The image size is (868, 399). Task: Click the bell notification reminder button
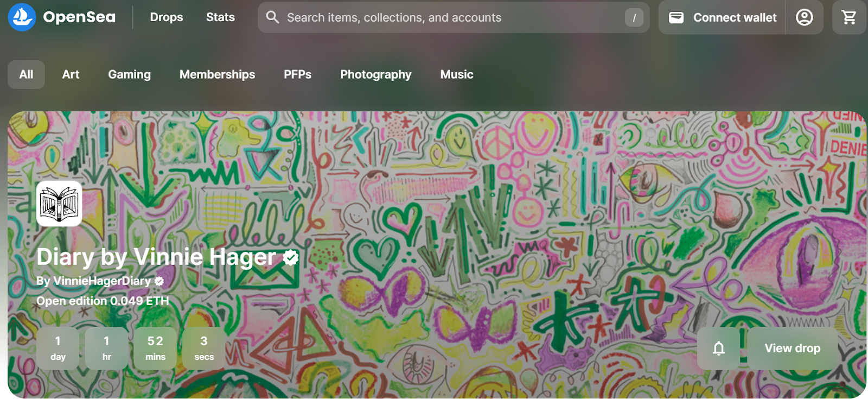pyautogui.click(x=719, y=348)
